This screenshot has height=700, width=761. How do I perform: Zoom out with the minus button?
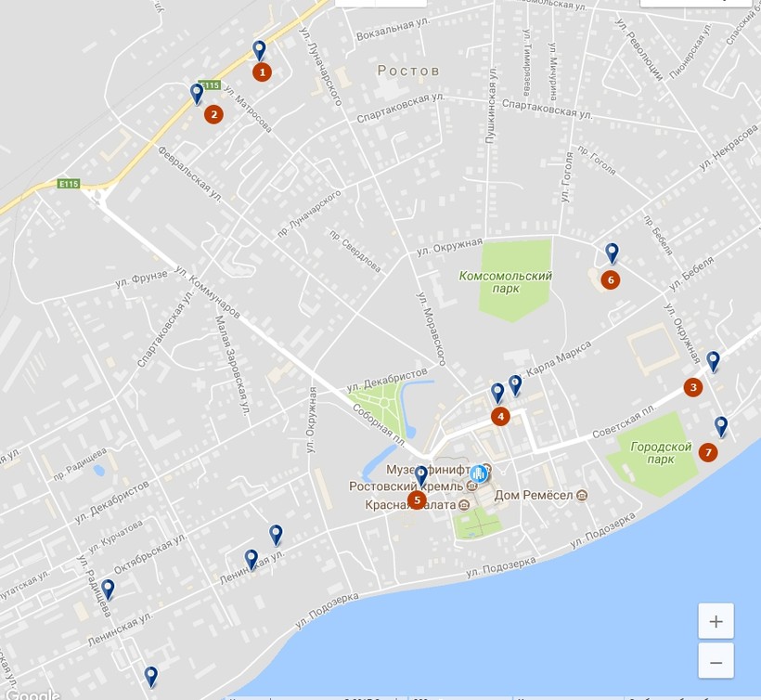[x=716, y=662]
